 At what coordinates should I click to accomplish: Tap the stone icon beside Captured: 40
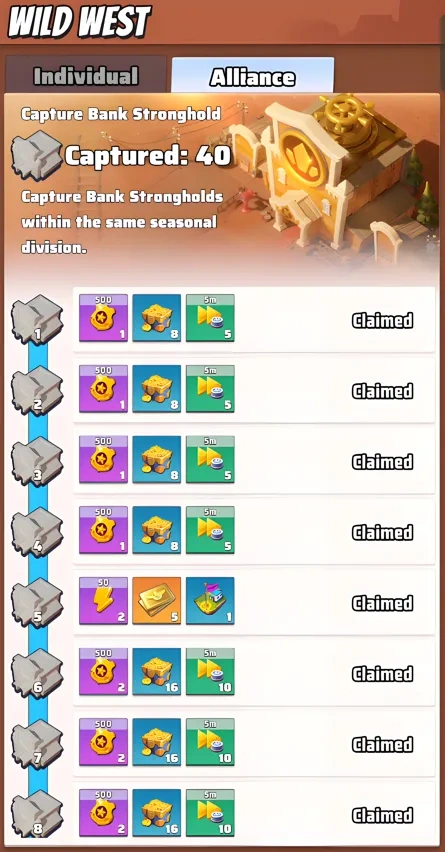pos(36,155)
